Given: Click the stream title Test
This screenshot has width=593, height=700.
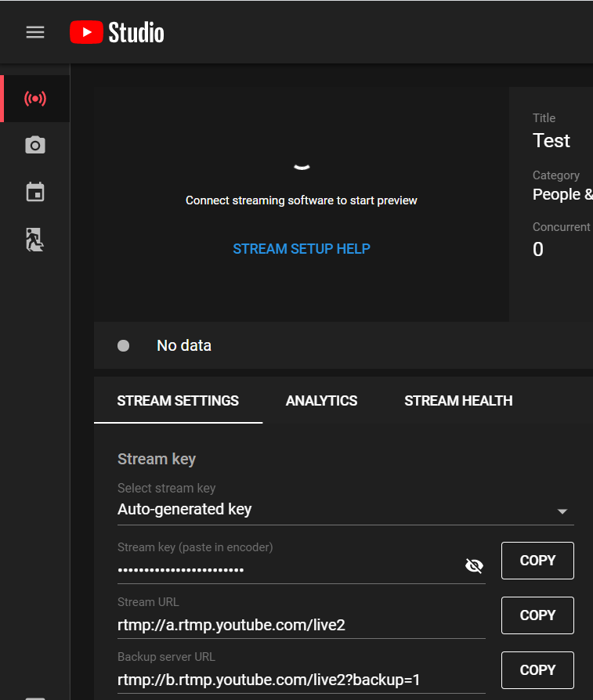Looking at the screenshot, I should click(551, 141).
